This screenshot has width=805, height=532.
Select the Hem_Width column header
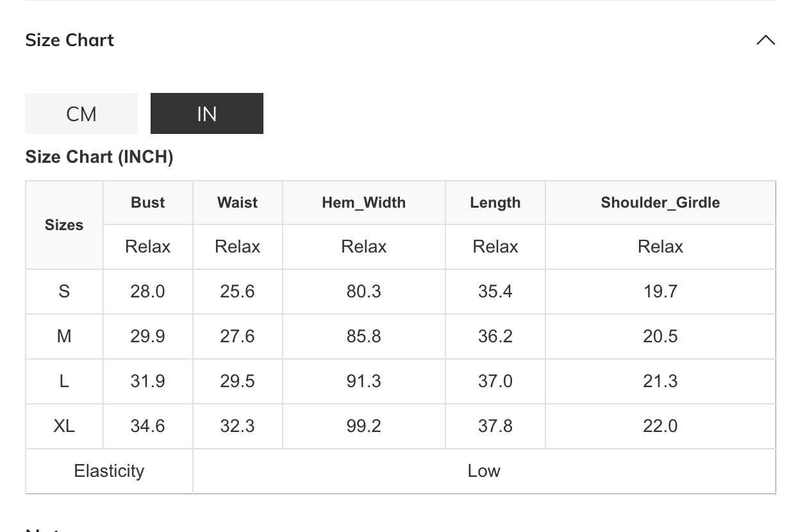[363, 203]
